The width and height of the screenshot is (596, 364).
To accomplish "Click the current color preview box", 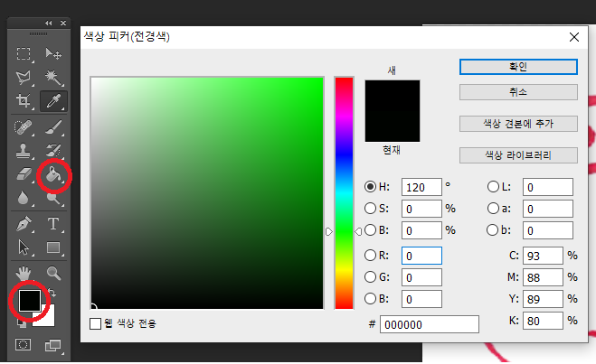I will [393, 126].
